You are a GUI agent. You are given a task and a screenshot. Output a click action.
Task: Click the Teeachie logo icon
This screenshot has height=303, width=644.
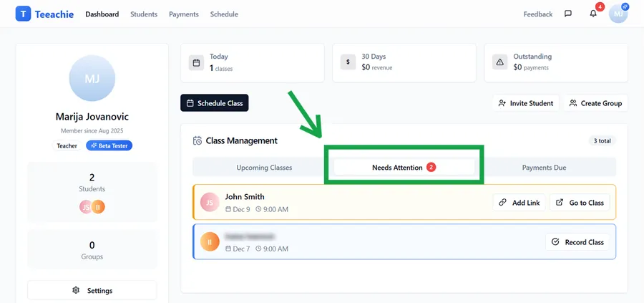point(23,14)
